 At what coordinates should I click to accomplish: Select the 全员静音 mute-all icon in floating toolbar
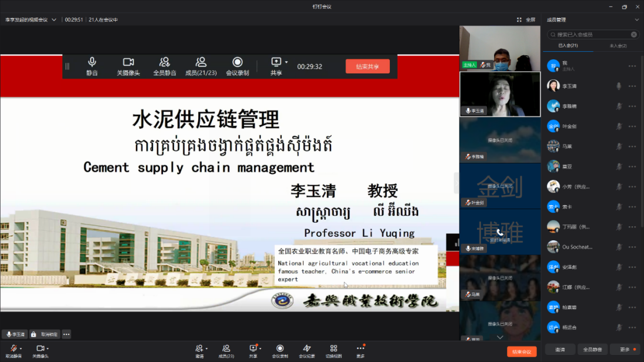[165, 65]
